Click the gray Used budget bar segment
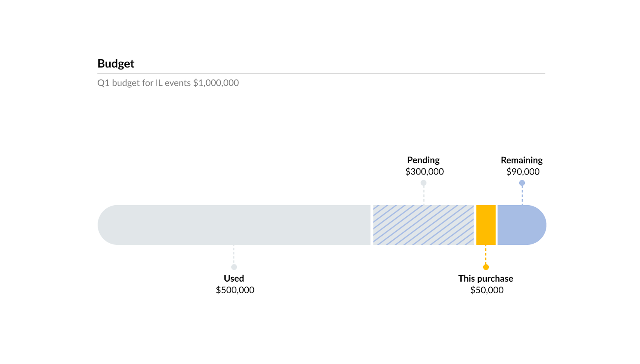Screen dimensions: 640x364 coord(234,225)
